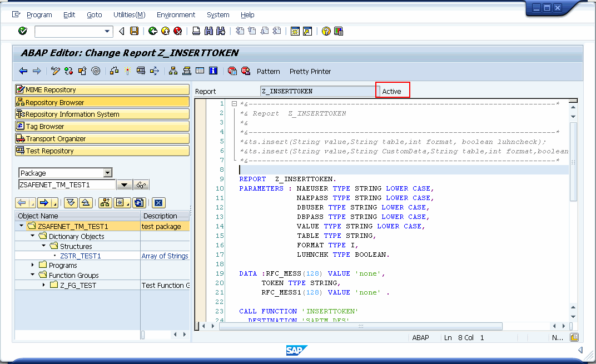Click the Enhance spiral icon
This screenshot has height=364, width=596.
[x=96, y=71]
